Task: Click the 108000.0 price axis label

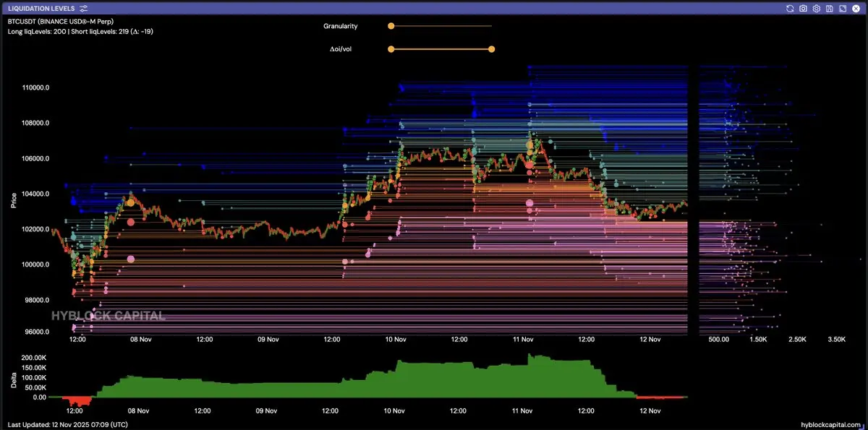Action: click(x=36, y=123)
